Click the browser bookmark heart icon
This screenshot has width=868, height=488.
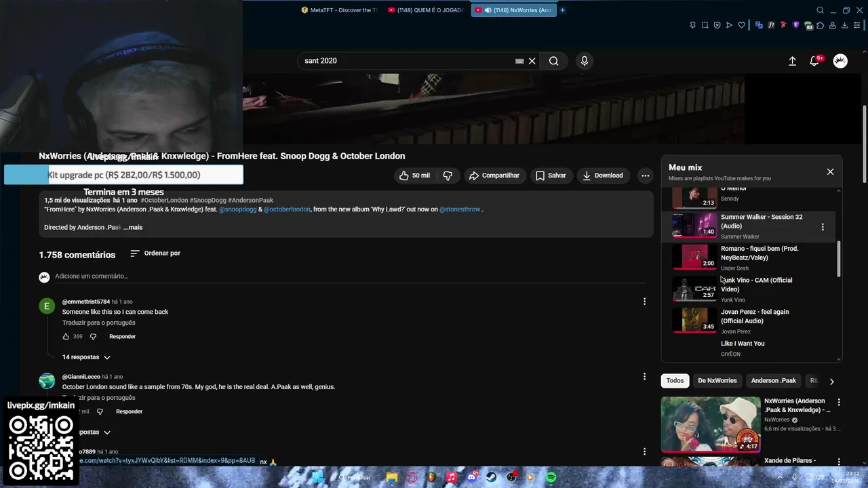pyautogui.click(x=741, y=25)
